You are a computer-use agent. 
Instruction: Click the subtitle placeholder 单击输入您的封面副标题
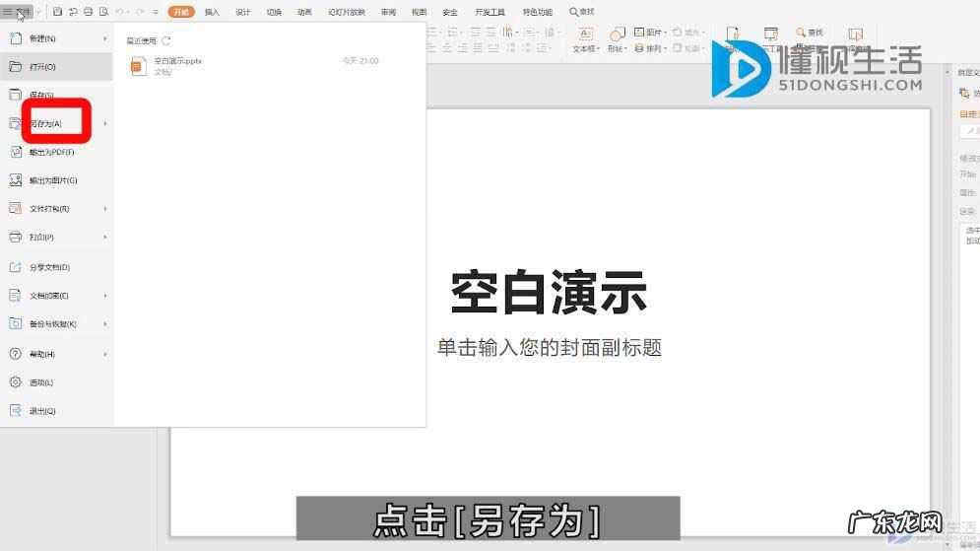point(550,348)
